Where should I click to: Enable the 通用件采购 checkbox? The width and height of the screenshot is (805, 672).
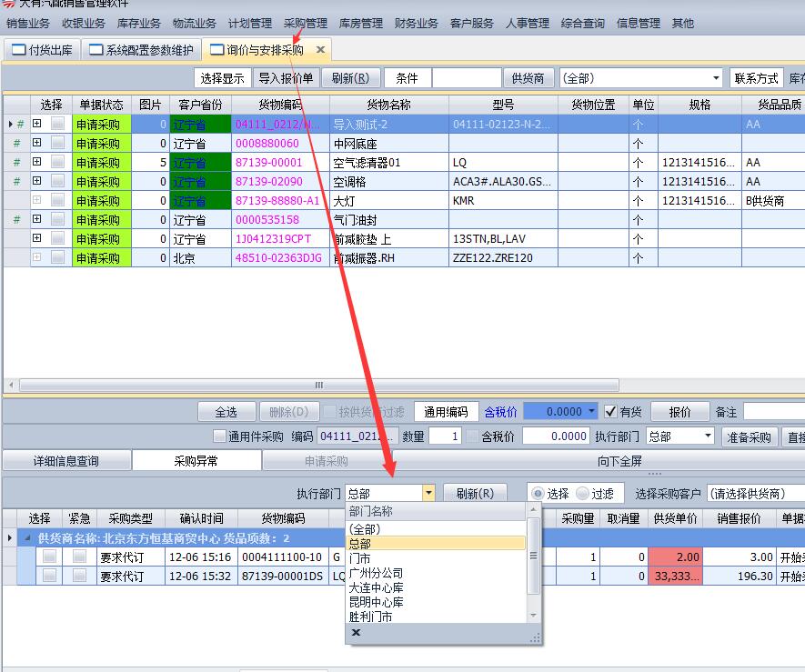219,436
